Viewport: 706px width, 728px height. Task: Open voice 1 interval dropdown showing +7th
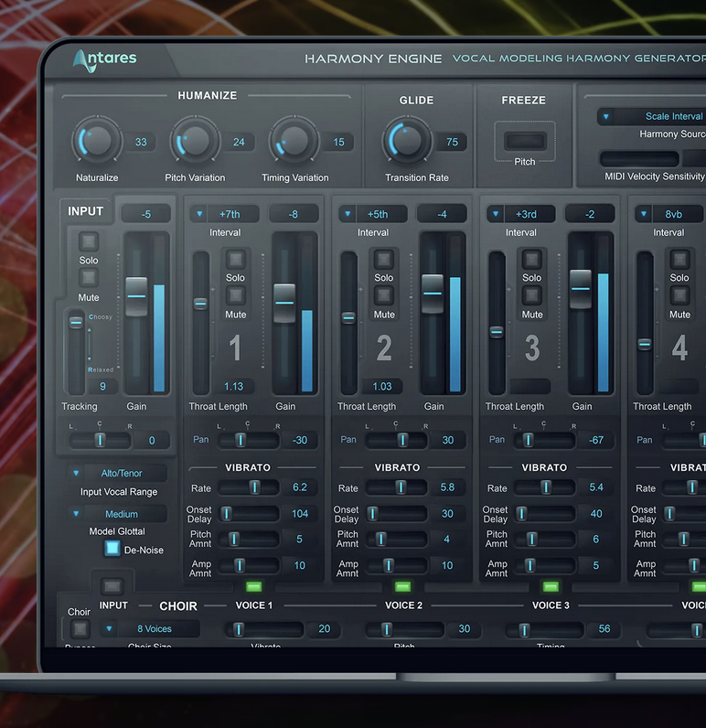coord(225,214)
